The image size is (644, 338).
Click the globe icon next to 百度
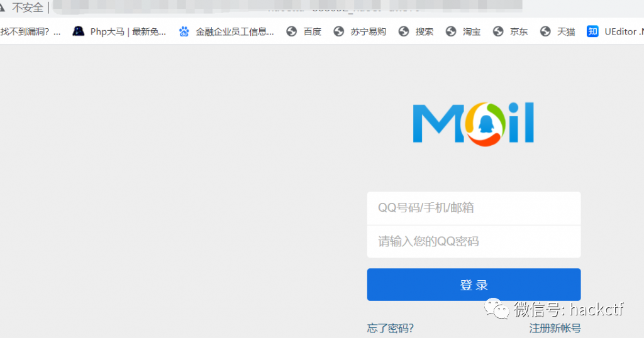click(292, 31)
